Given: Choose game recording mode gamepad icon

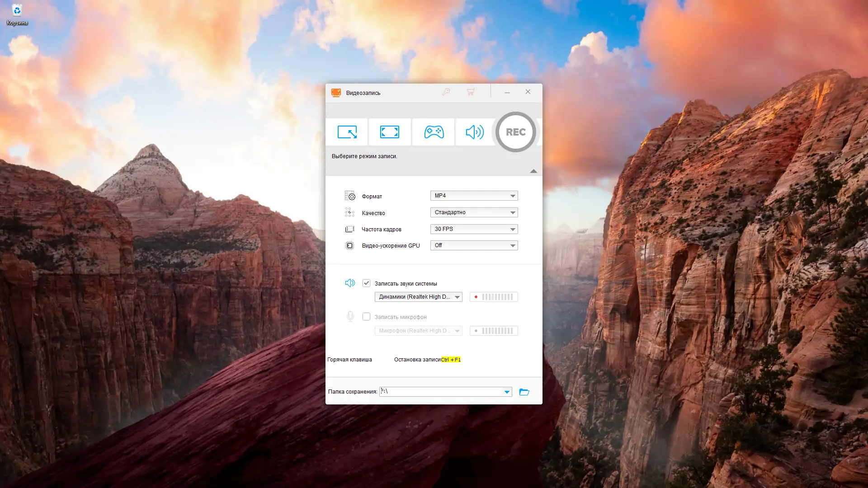Looking at the screenshot, I should tap(434, 132).
